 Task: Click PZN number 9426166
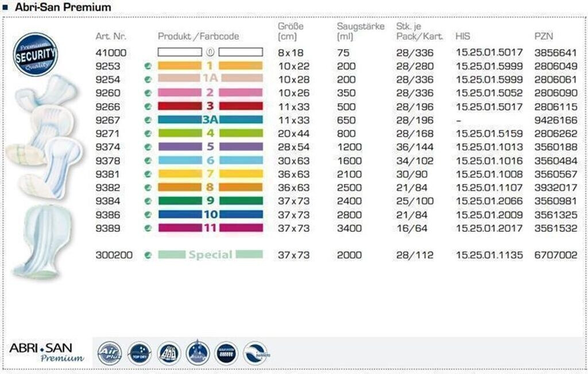click(555, 120)
